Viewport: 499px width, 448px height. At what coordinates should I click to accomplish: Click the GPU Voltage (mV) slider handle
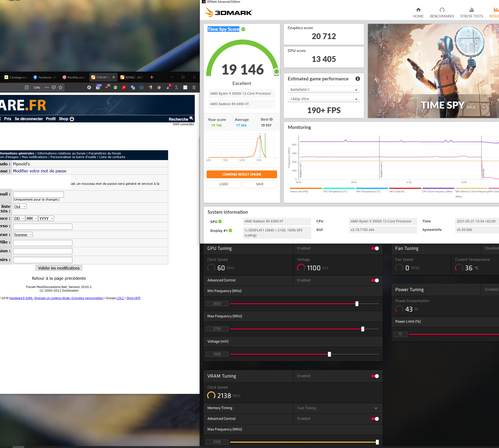point(329,354)
